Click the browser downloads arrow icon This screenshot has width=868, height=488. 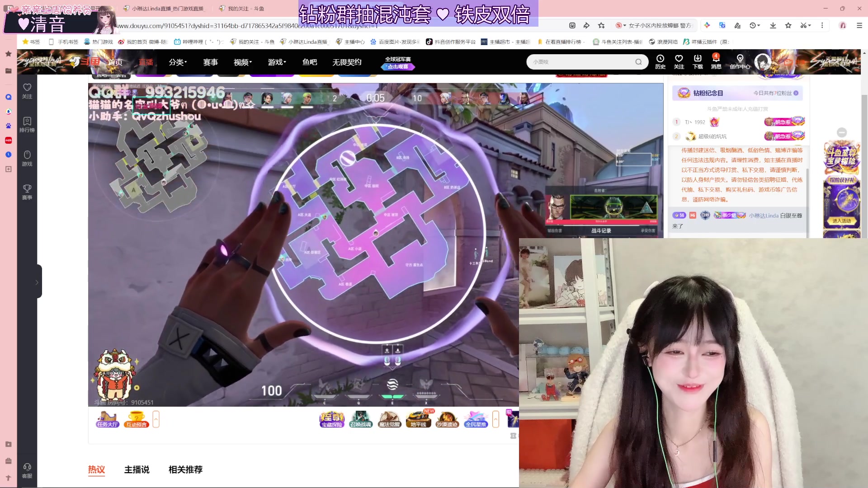click(773, 25)
